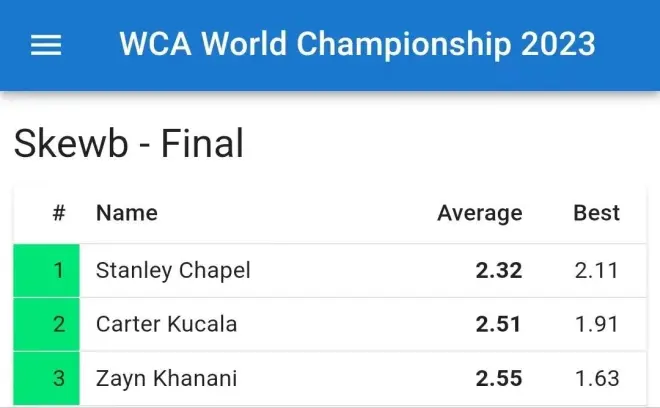Click the green rank 2 cell
Screen dimensions: 660x408
coord(47,324)
